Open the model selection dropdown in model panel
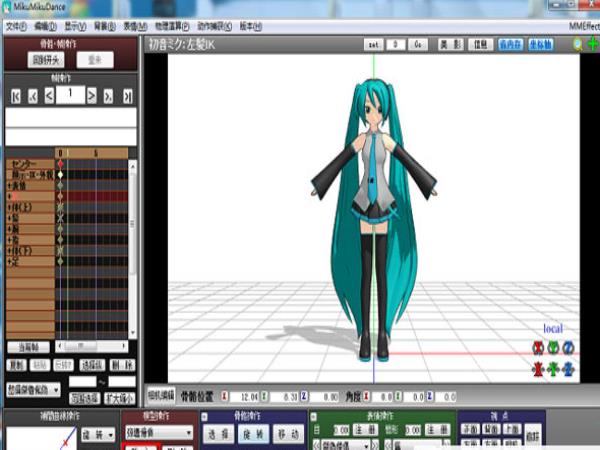This screenshot has width=600, height=450. click(x=159, y=433)
